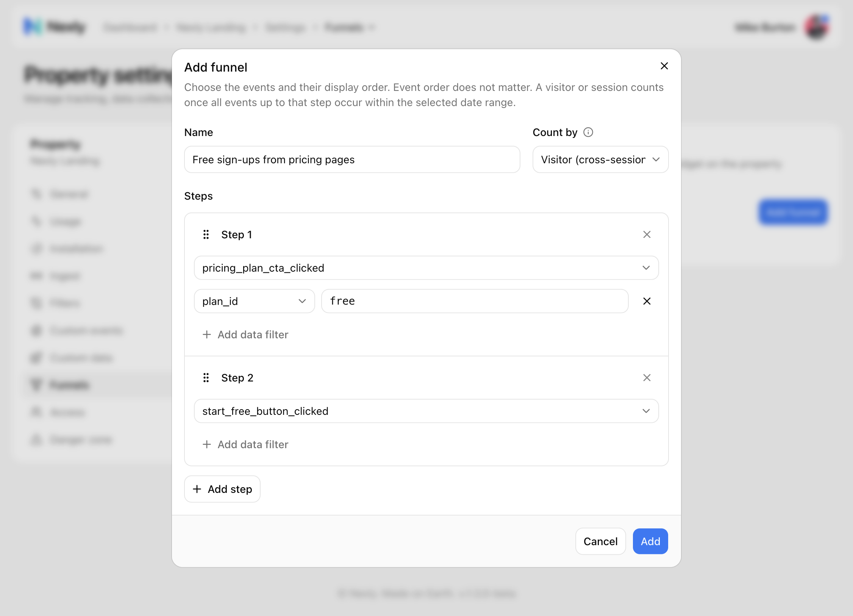The image size is (853, 616).
Task: Grab the Step 1 drag handle
Action: point(206,235)
